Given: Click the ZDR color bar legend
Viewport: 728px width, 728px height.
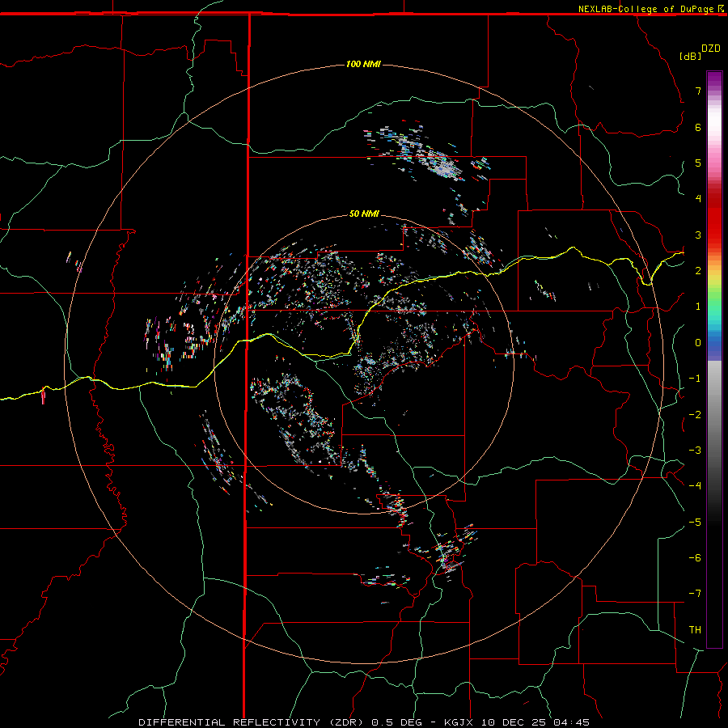Looking at the screenshot, I should pyautogui.click(x=714, y=359).
